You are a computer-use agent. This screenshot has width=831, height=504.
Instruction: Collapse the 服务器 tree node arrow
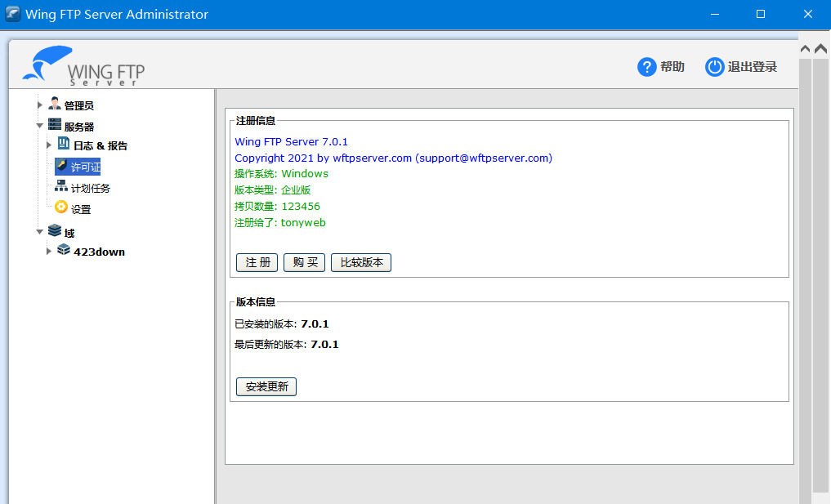click(x=39, y=126)
